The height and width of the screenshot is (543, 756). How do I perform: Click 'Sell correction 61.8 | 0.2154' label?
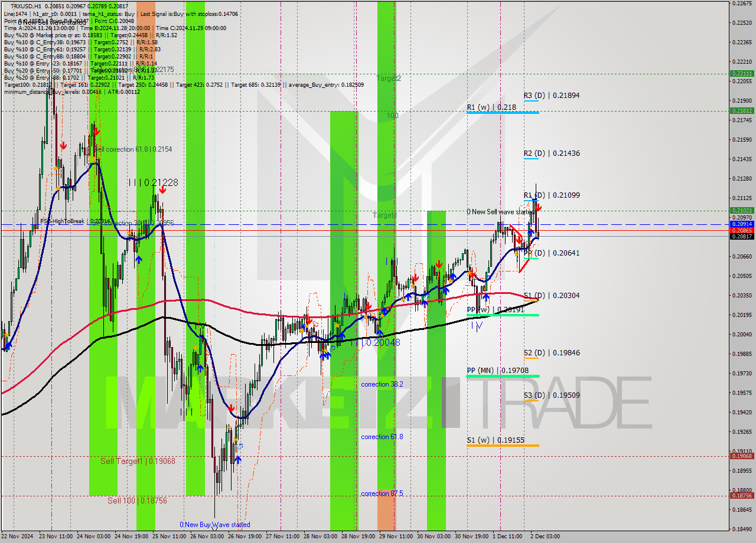pos(133,149)
